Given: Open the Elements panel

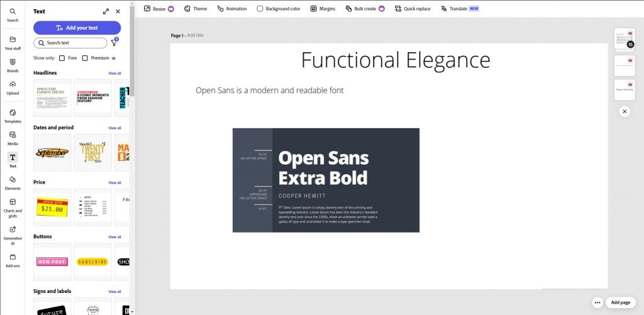Looking at the screenshot, I should (x=13, y=183).
